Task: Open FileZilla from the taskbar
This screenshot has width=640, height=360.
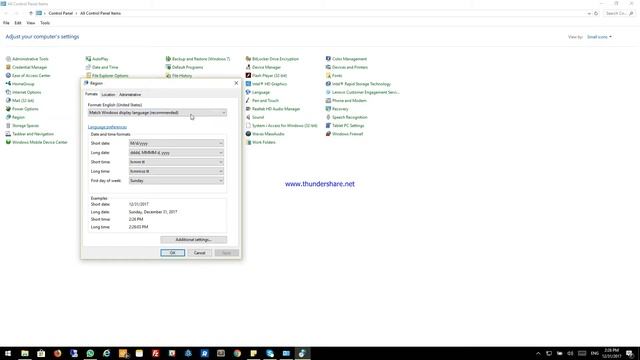Action: [156, 353]
